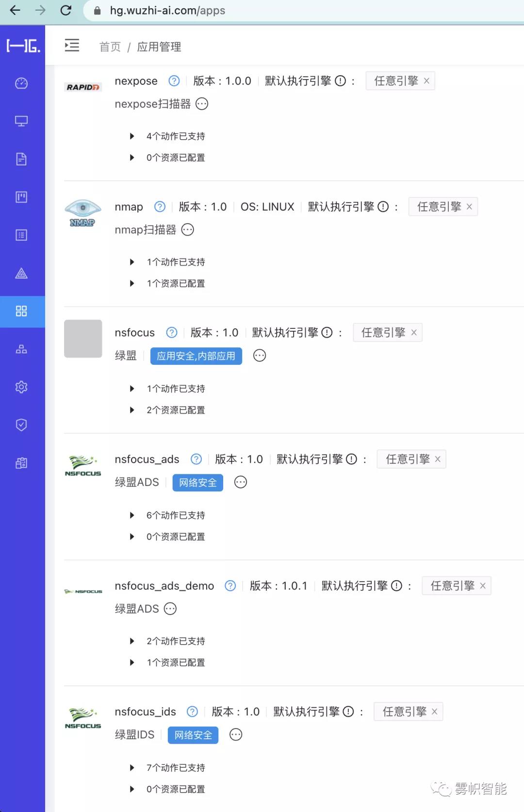Image resolution: width=524 pixels, height=812 pixels.
Task: Reload the browser page
Action: [66, 10]
